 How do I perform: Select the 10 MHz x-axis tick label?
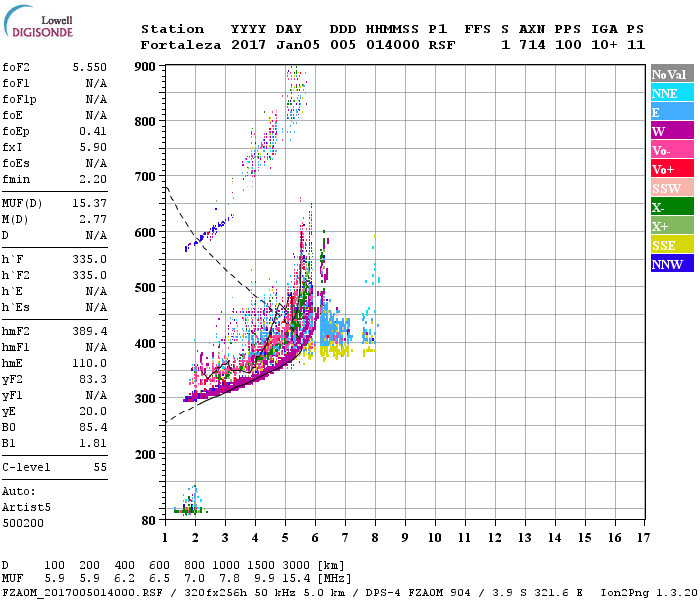coord(435,538)
